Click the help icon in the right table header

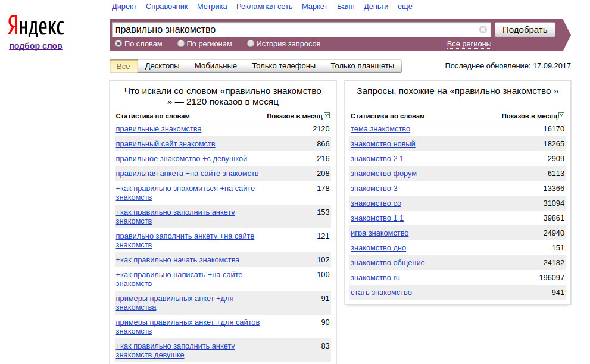click(x=561, y=115)
